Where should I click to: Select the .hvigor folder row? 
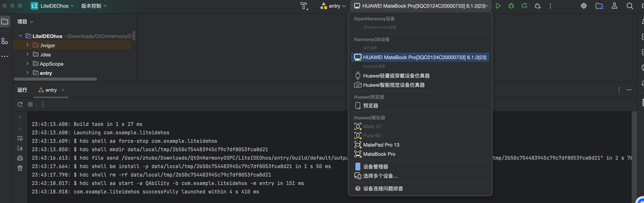pyautogui.click(x=72, y=45)
